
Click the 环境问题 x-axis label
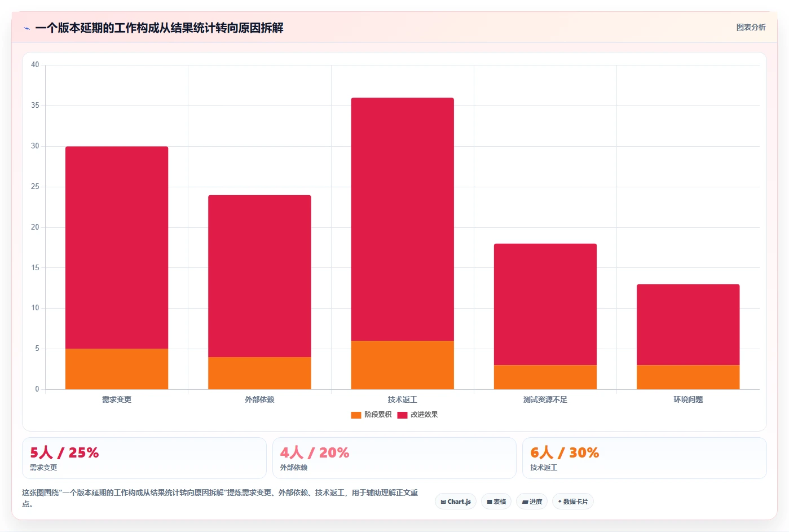point(688,399)
